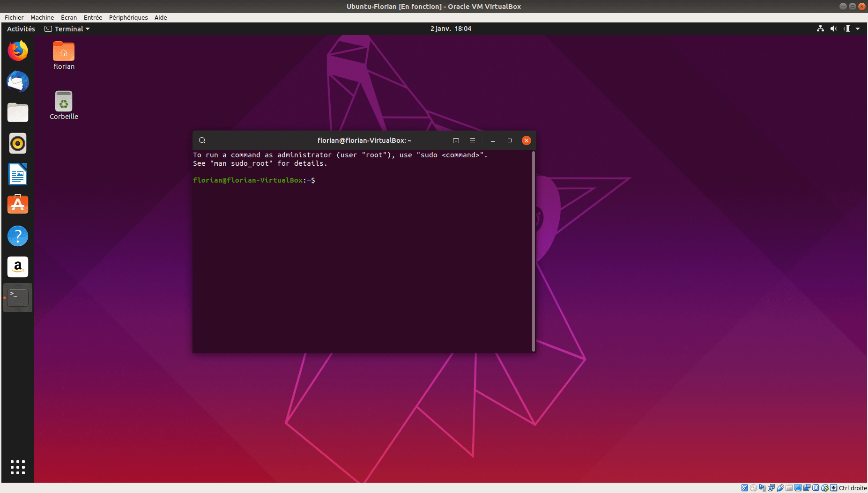This screenshot has width=868, height=493.
Task: Select the florian home folder on desktop
Action: tap(64, 56)
